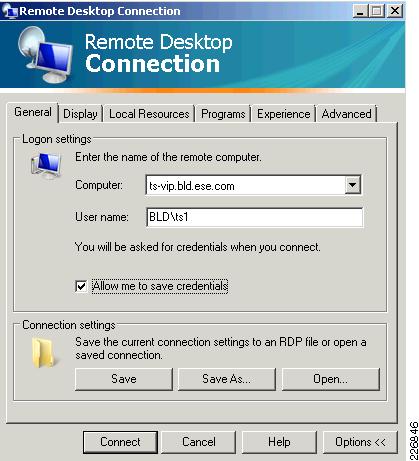
Task: Click the Save As... button
Action: pos(227,379)
